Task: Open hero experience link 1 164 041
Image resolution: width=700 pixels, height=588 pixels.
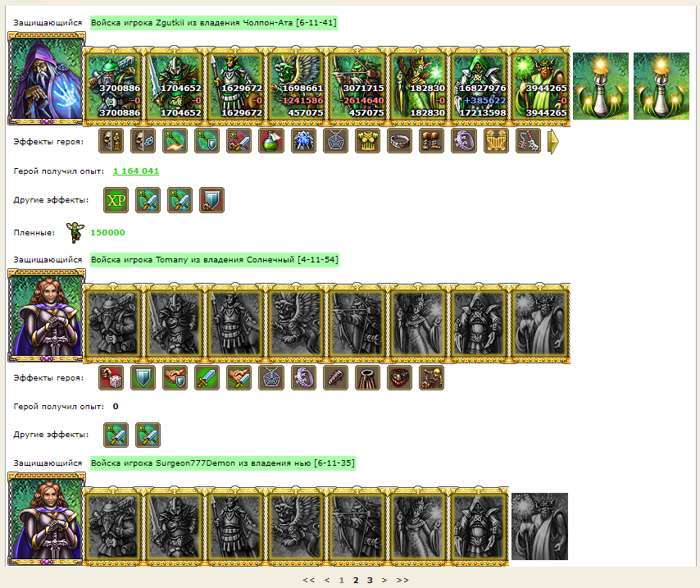Action: click(x=136, y=171)
